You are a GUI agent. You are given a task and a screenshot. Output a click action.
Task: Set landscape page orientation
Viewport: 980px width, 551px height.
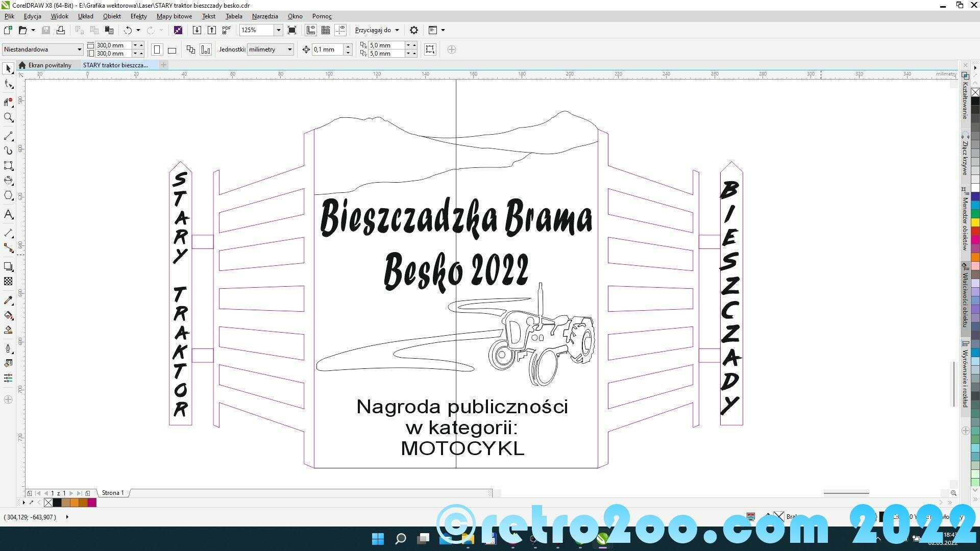(x=172, y=49)
